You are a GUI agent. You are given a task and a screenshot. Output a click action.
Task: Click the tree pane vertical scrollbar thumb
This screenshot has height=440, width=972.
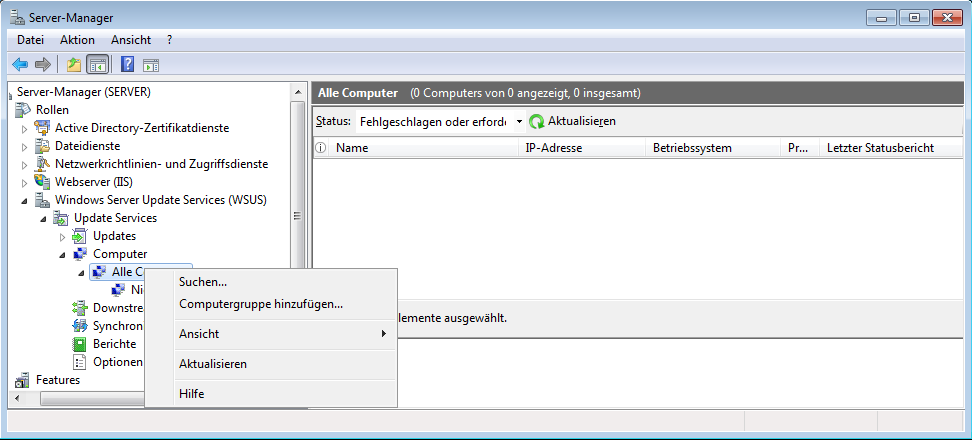[x=298, y=216]
